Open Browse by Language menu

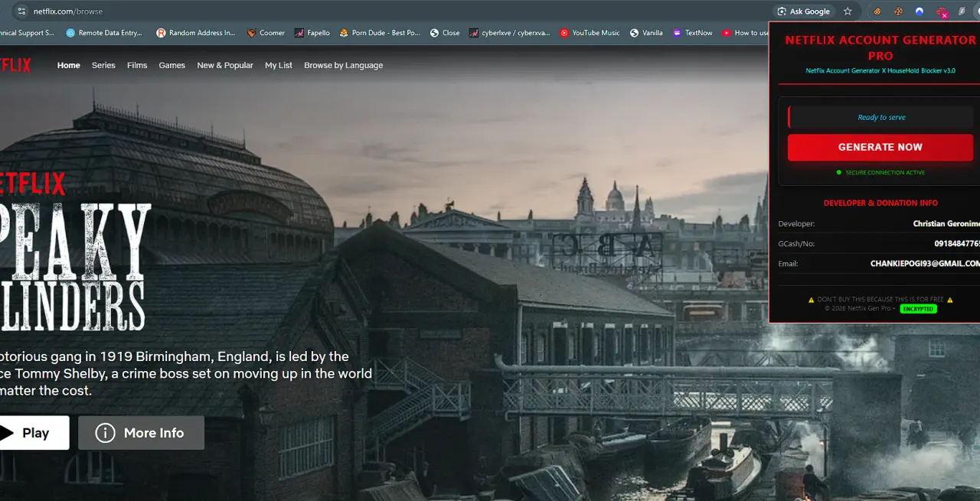tap(343, 65)
